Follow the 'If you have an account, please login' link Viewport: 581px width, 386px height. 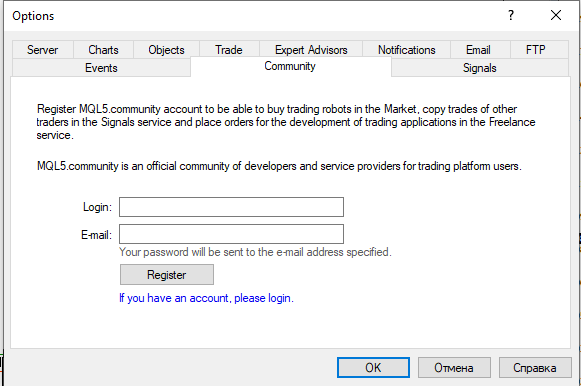point(206,298)
